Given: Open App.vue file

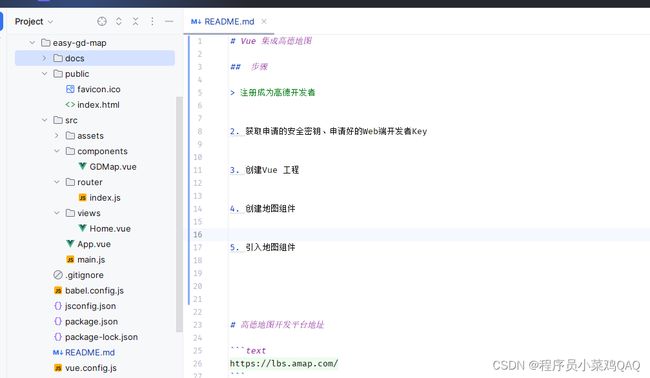Looking at the screenshot, I should [x=94, y=244].
